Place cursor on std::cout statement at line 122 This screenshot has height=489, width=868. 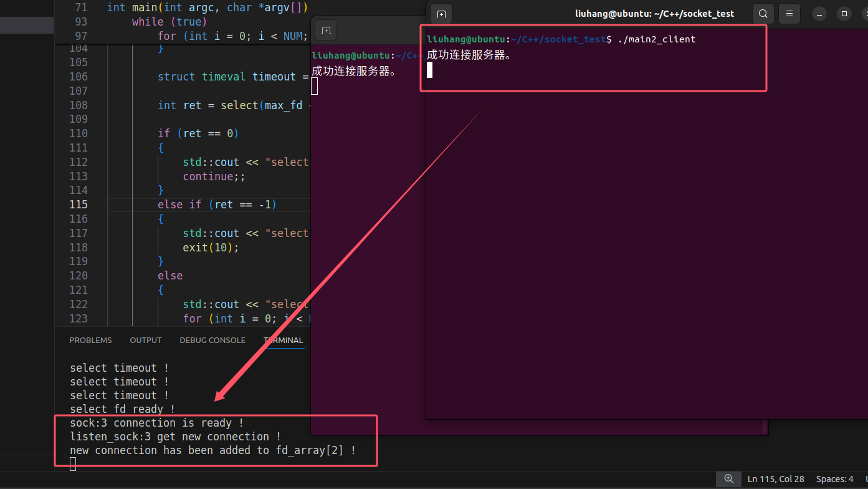click(x=246, y=304)
